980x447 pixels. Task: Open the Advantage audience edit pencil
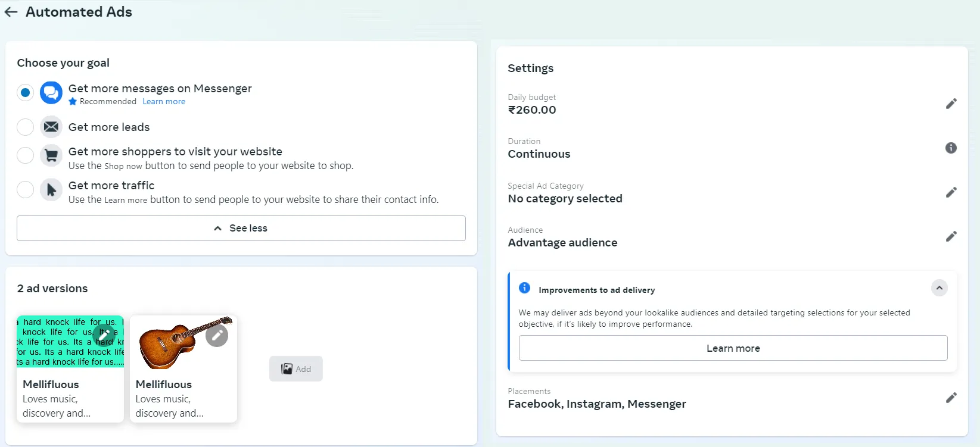tap(951, 236)
